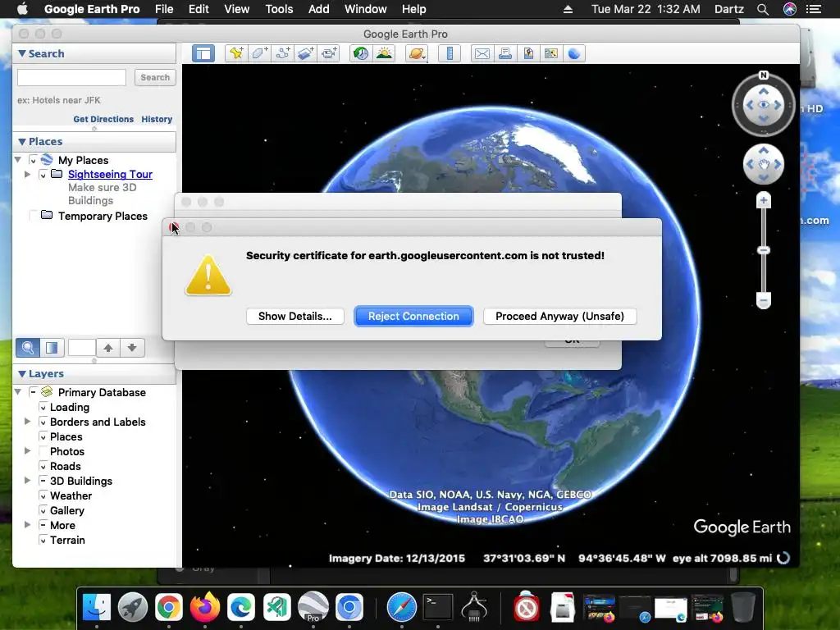Click the blue Earth sign-in toolbar icon
This screenshot has width=840, height=630.
click(x=574, y=53)
